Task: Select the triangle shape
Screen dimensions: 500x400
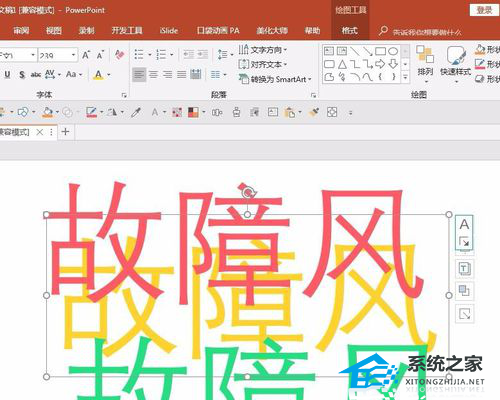Action: click(342, 64)
